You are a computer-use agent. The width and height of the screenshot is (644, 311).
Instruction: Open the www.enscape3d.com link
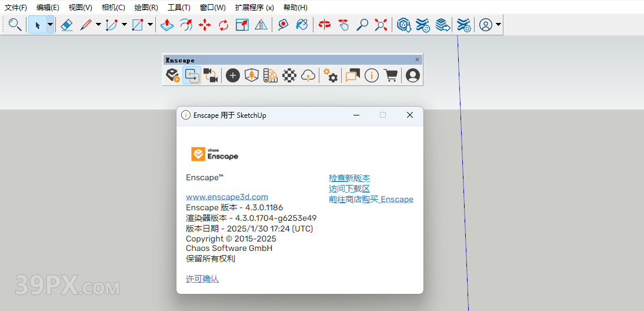pos(227,197)
